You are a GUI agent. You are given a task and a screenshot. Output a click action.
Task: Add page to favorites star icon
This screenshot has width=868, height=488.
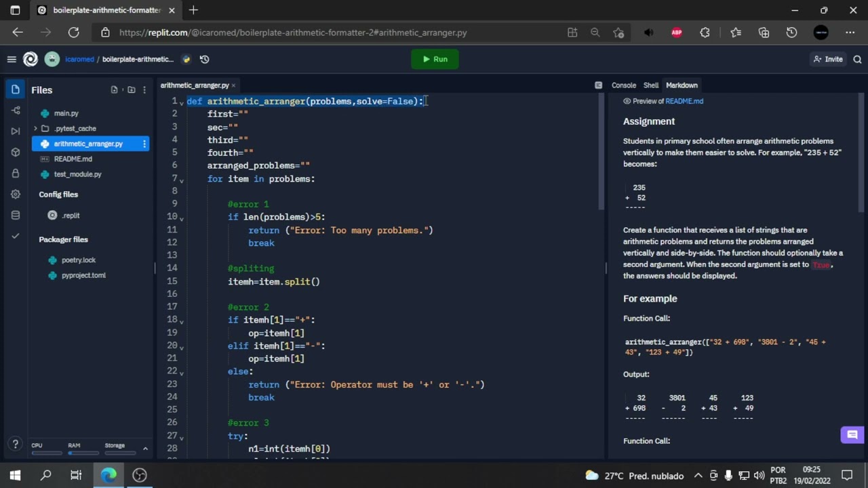618,32
